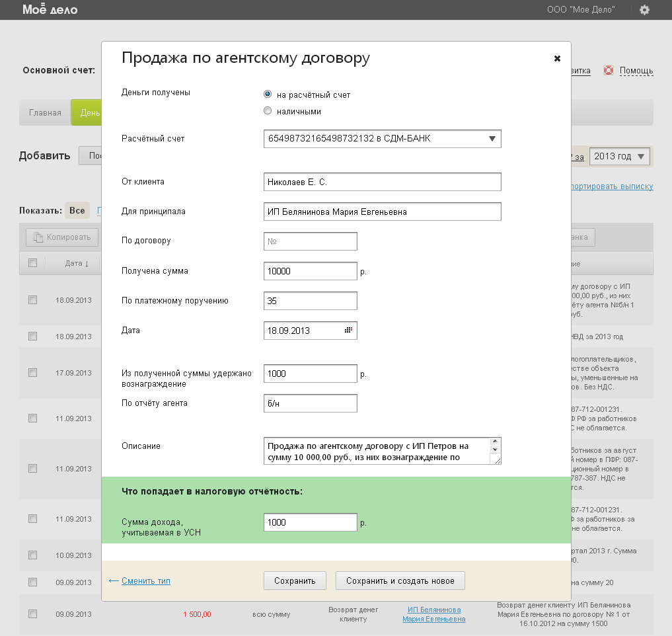Open the date picker calendar icon
The height and width of the screenshot is (636, 672).
coord(348,330)
